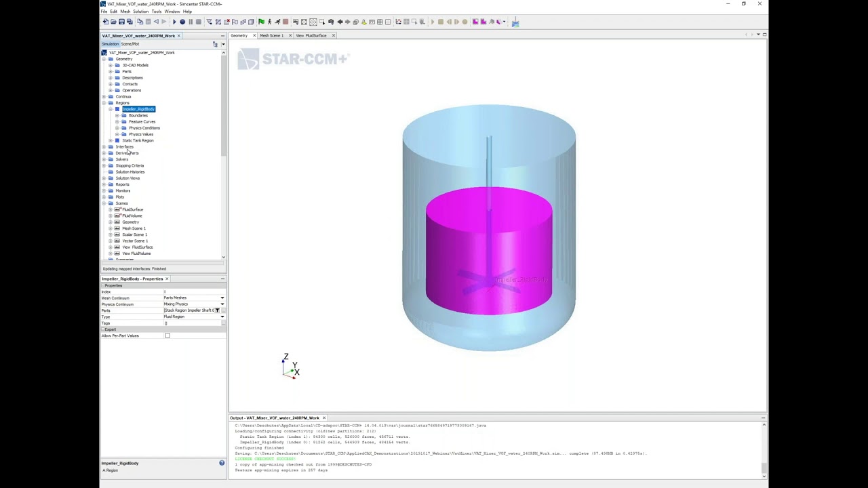Click the ellipsis button on Tags row
Screen dimensions: 868x488
pos(222,323)
